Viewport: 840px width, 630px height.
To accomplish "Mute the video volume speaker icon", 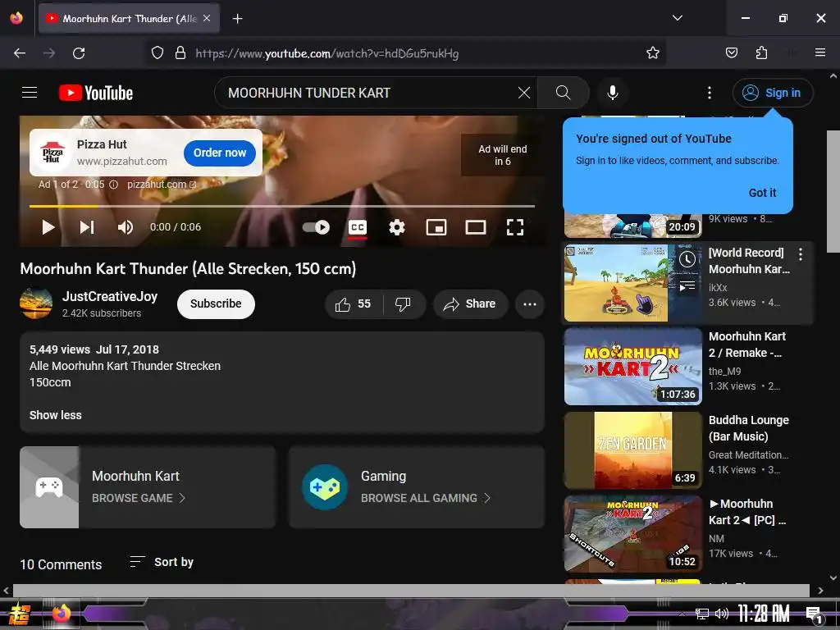I will tap(126, 227).
